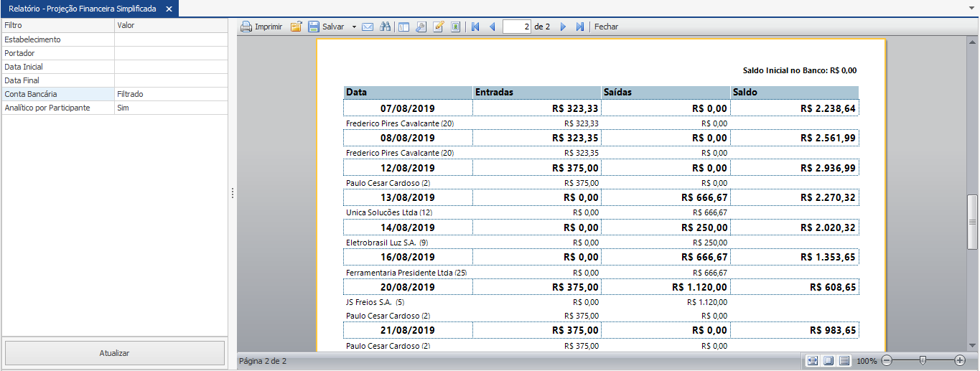Image resolution: width=980 pixels, height=371 pixels.
Task: Open the Conta Bancária filter value field
Action: [x=170, y=94]
